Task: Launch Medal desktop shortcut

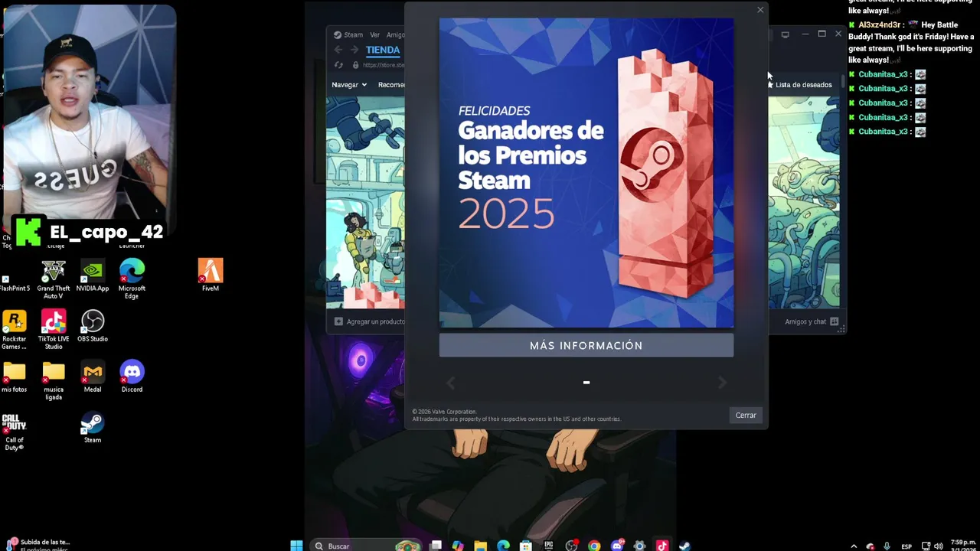Action: point(93,377)
